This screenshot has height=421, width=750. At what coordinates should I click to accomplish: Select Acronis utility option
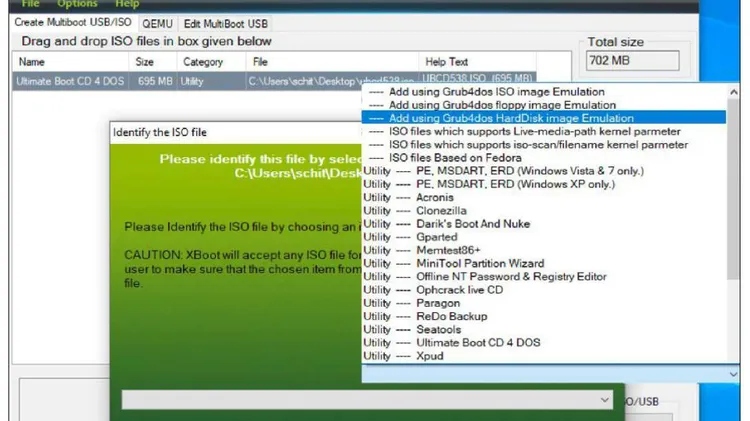543,198
